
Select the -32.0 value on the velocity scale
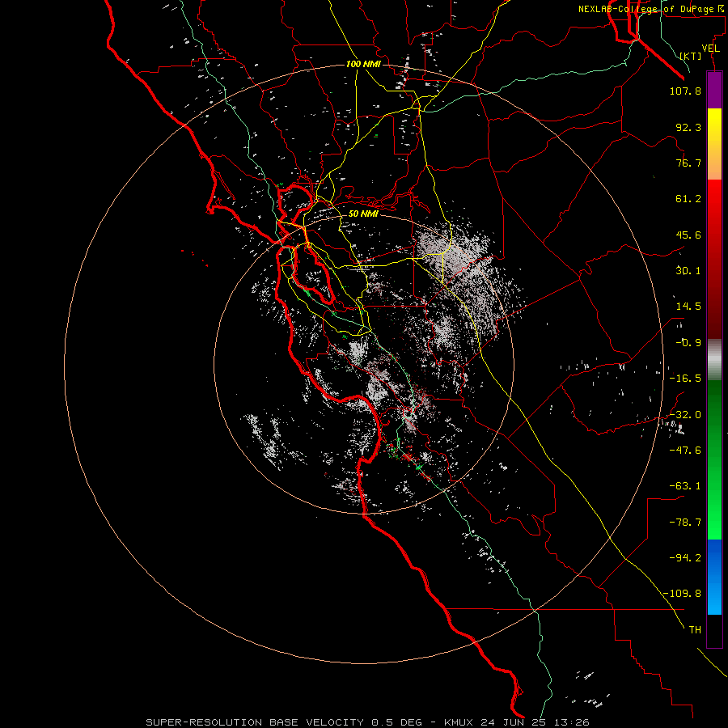coord(685,415)
